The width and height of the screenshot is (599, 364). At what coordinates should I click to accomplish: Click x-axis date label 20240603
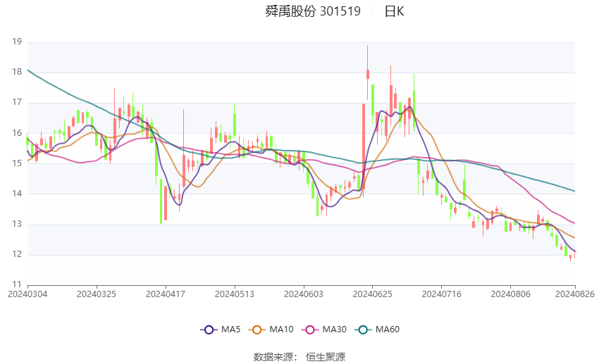click(x=303, y=294)
